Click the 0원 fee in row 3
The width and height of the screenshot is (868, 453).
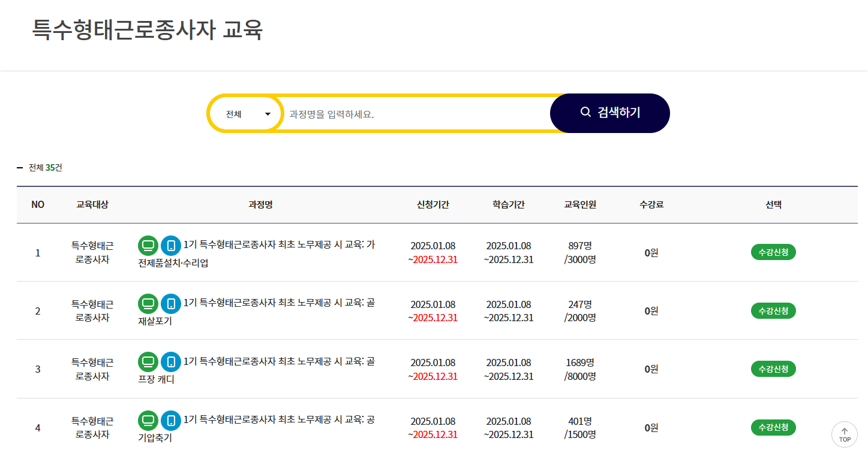(x=651, y=369)
